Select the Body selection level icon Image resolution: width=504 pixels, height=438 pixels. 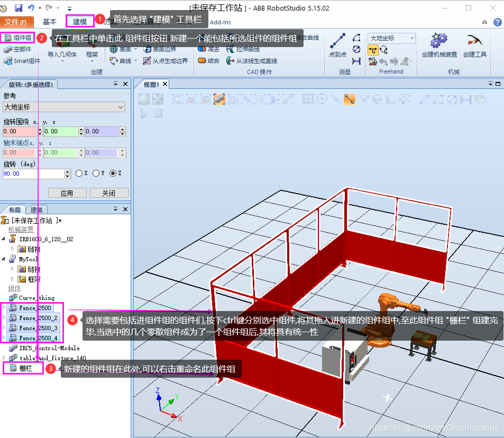point(205,99)
